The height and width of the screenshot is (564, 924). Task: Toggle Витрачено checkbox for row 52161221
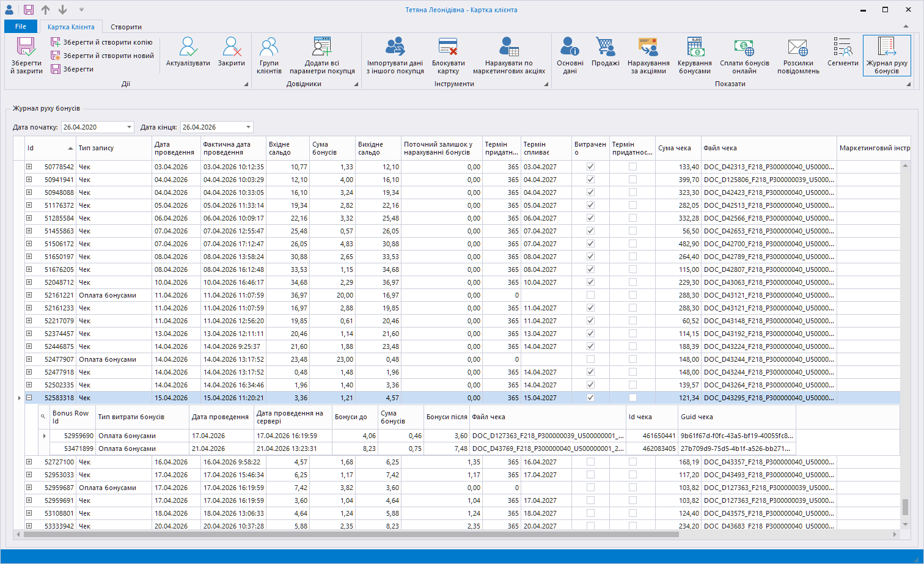pos(590,295)
